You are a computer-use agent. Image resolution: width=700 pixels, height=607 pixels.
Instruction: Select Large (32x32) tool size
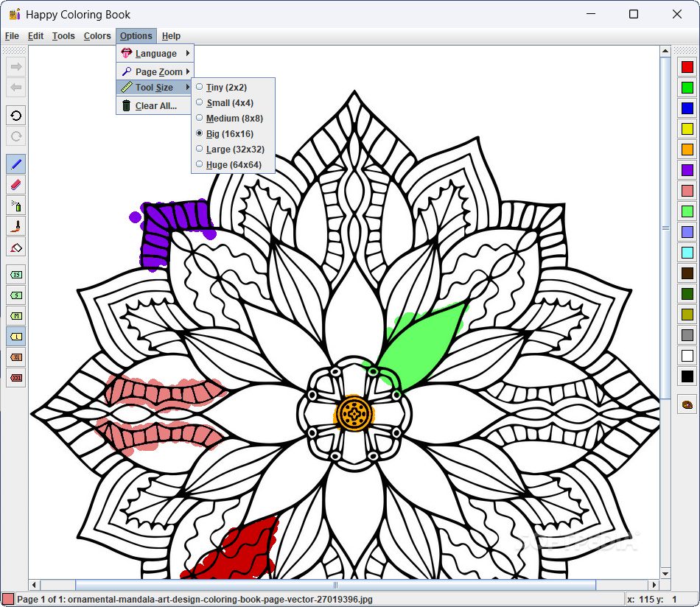pos(233,149)
